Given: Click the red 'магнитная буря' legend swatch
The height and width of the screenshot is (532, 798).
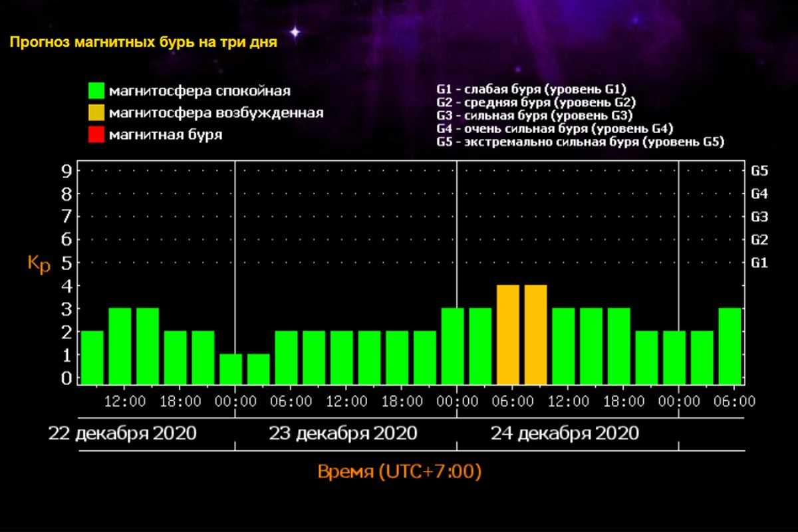Looking at the screenshot, I should point(97,134).
